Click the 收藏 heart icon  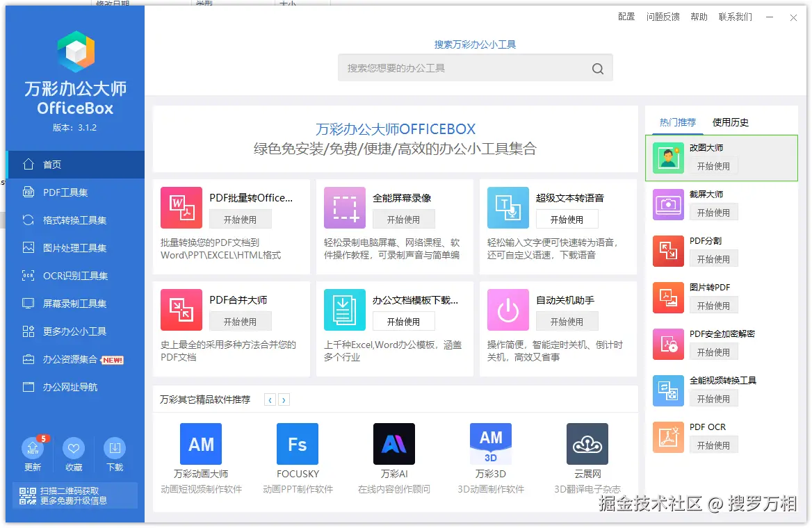coord(74,448)
